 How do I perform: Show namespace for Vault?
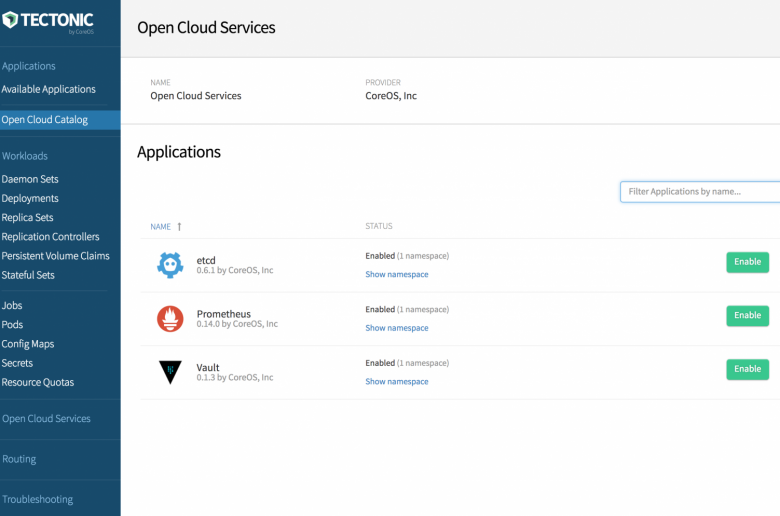tap(396, 382)
